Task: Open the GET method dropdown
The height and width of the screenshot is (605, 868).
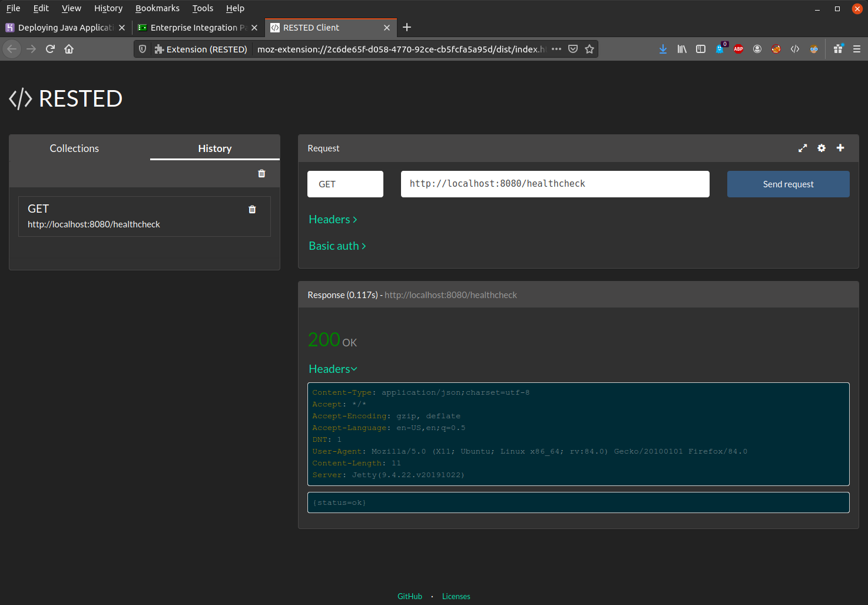Action: pos(345,184)
